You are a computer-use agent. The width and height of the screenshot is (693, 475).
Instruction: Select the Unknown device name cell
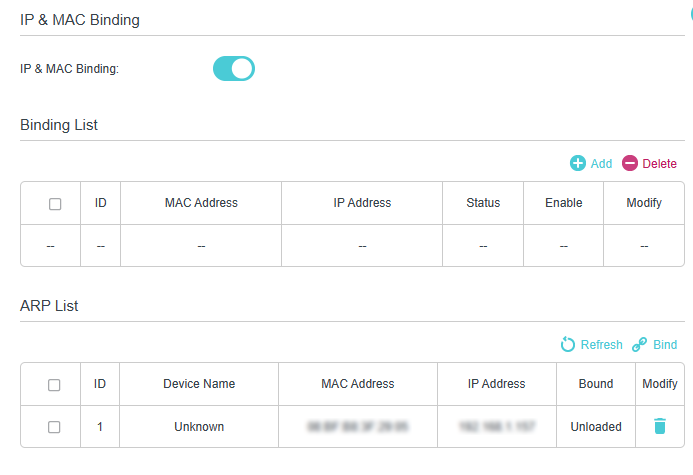pyautogui.click(x=199, y=427)
